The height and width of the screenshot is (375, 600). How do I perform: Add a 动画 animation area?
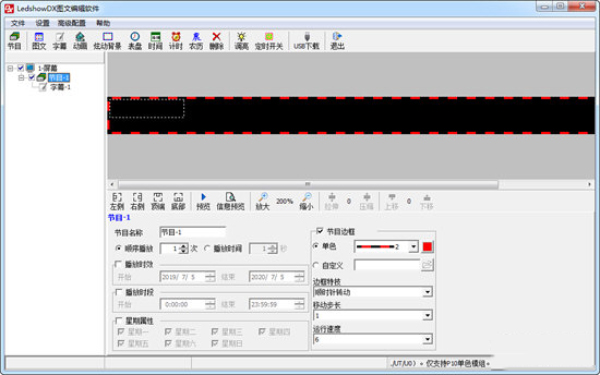click(80, 41)
